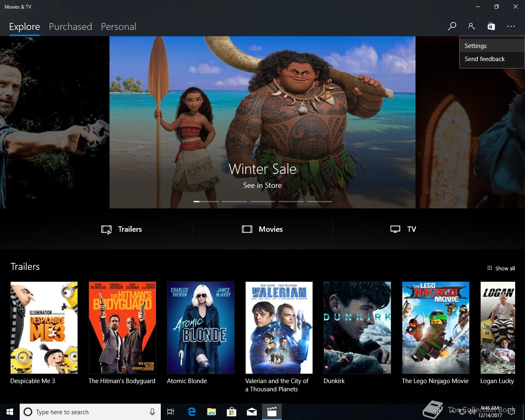Switch to the Personal tab
This screenshot has height=420, width=525.
(x=118, y=27)
